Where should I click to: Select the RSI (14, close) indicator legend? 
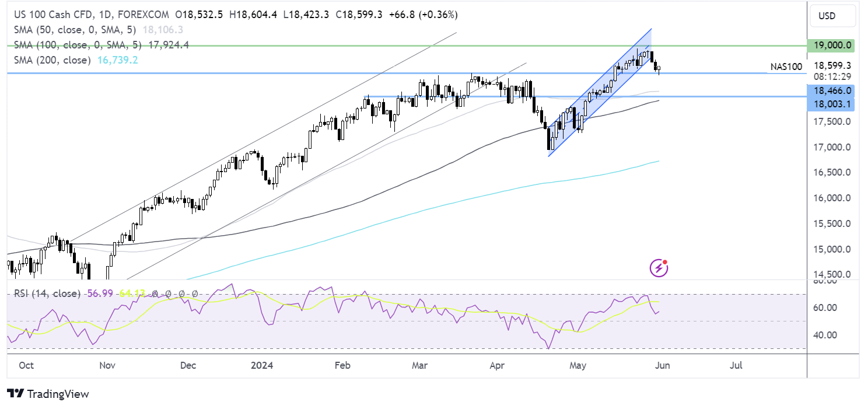(x=47, y=293)
